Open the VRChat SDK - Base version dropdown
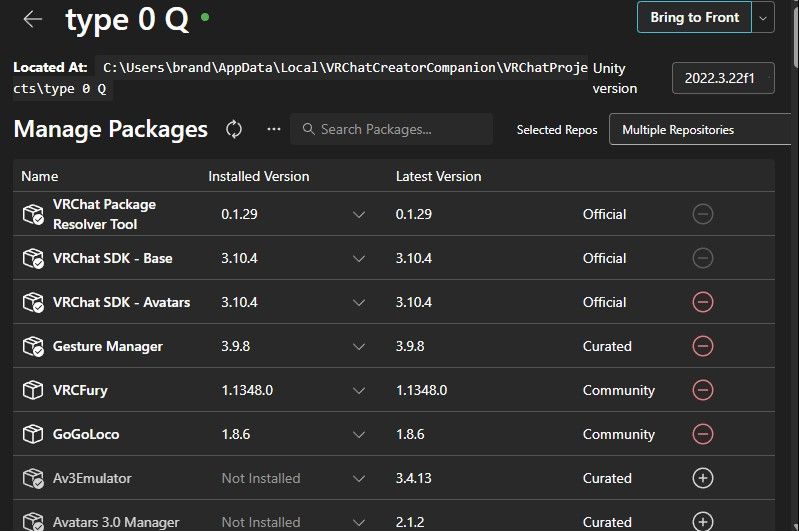The height and width of the screenshot is (531, 799). 359,258
